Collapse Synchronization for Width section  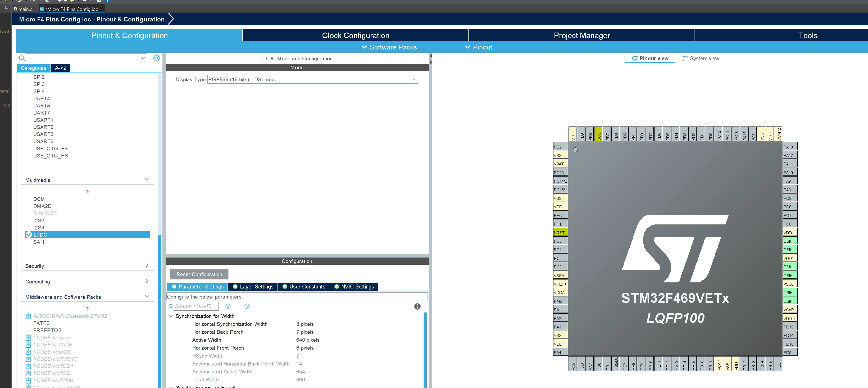171,316
